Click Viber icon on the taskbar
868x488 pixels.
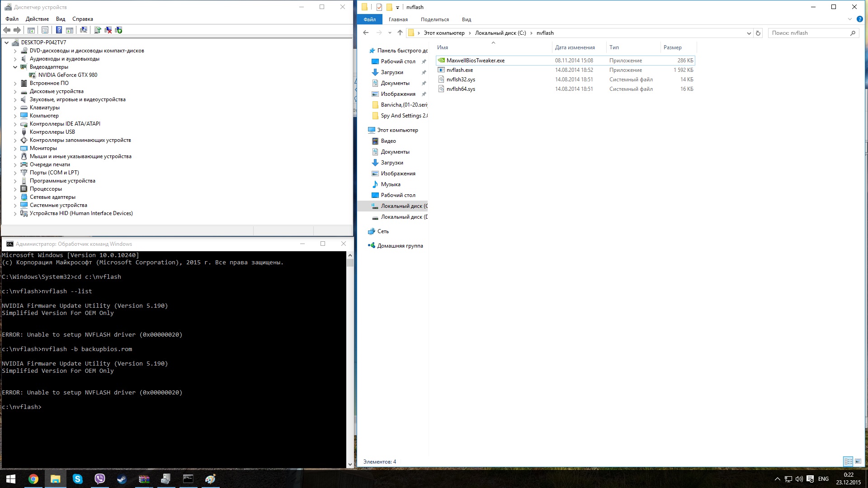click(99, 479)
